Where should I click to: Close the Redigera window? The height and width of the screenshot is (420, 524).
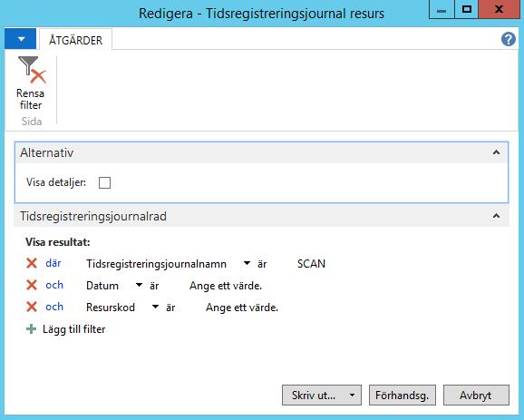tap(499, 9)
